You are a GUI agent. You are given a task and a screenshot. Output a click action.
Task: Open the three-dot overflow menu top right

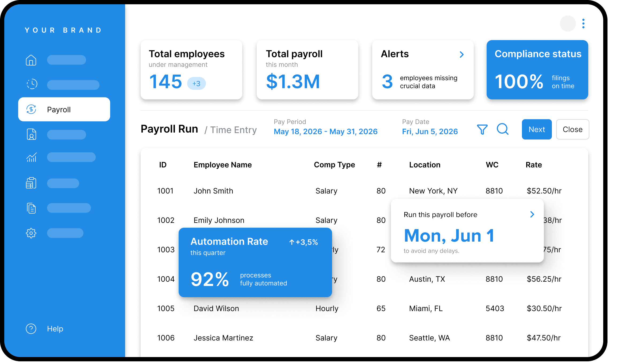click(x=583, y=24)
